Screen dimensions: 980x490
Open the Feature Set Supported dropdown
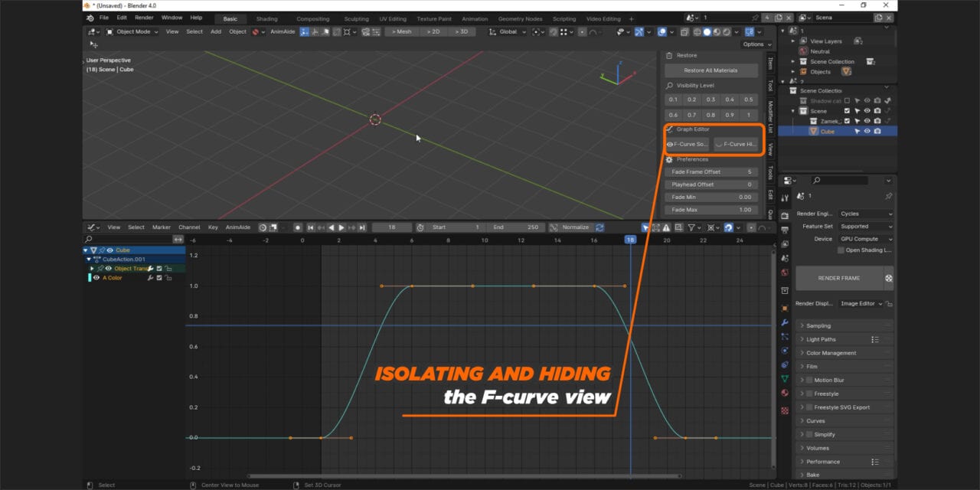coord(866,227)
